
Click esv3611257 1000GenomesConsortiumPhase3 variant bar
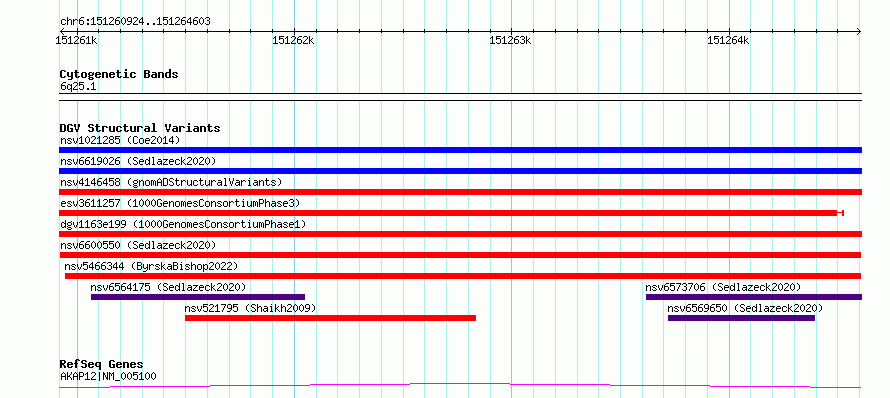[x=451, y=213]
